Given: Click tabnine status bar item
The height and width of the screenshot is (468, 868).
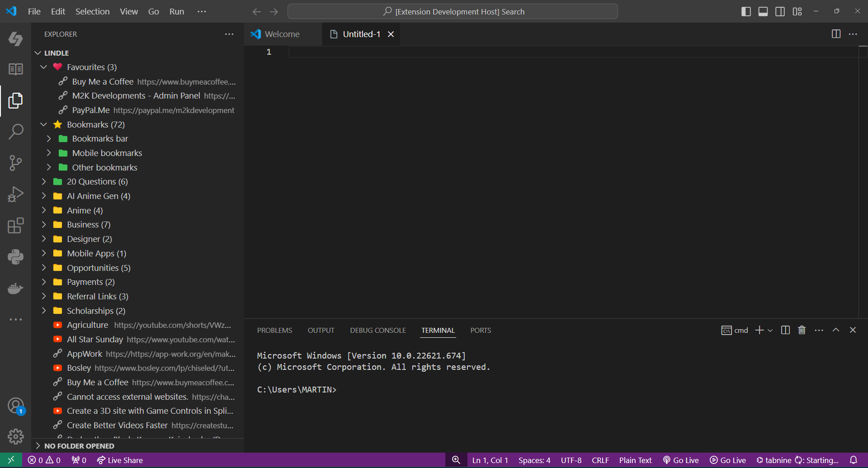Looking at the screenshot, I should click(x=797, y=460).
